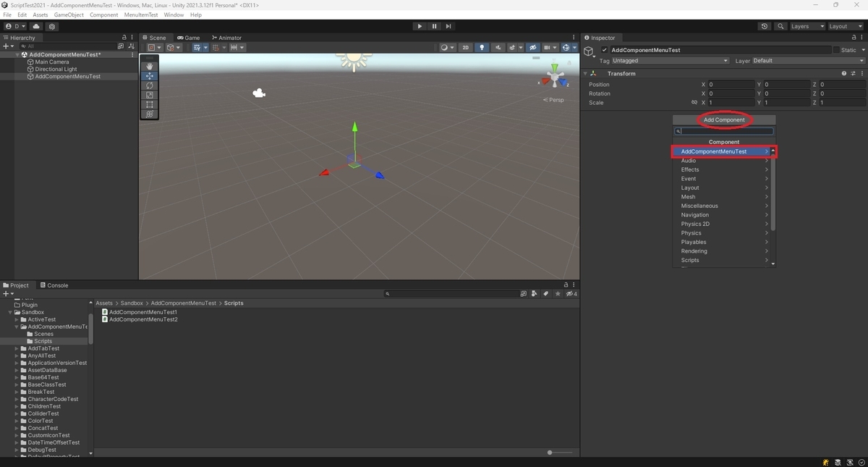Collapse the Sandbox folder
This screenshot has width=868, height=467.
coord(11,312)
